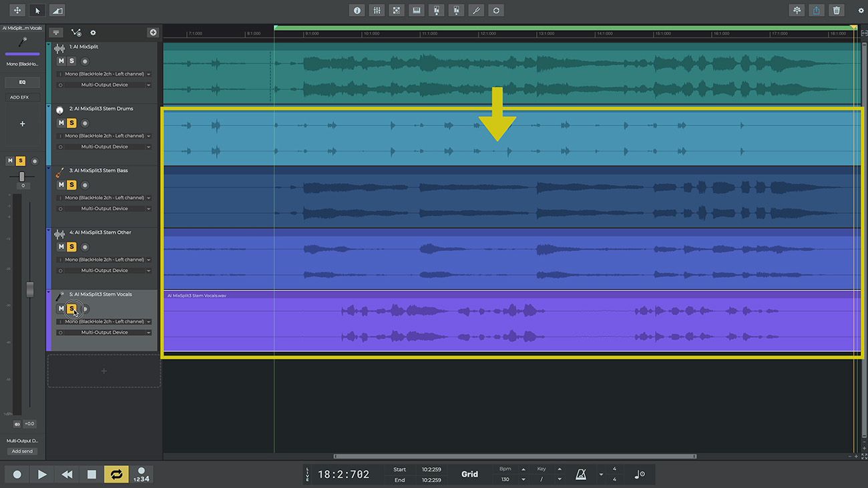The height and width of the screenshot is (488, 868).
Task: Click the waveform icon on AI MixSplit track
Action: (x=59, y=48)
